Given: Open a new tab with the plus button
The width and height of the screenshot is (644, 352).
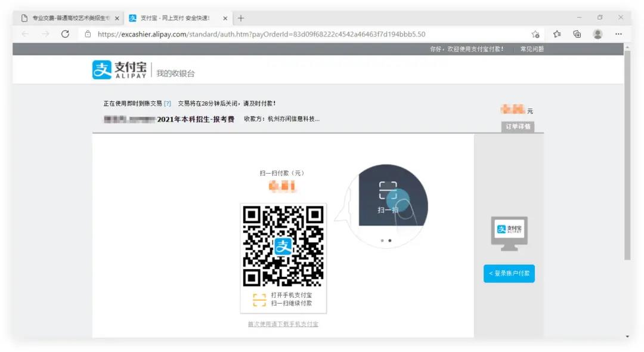Looking at the screenshot, I should (x=241, y=18).
